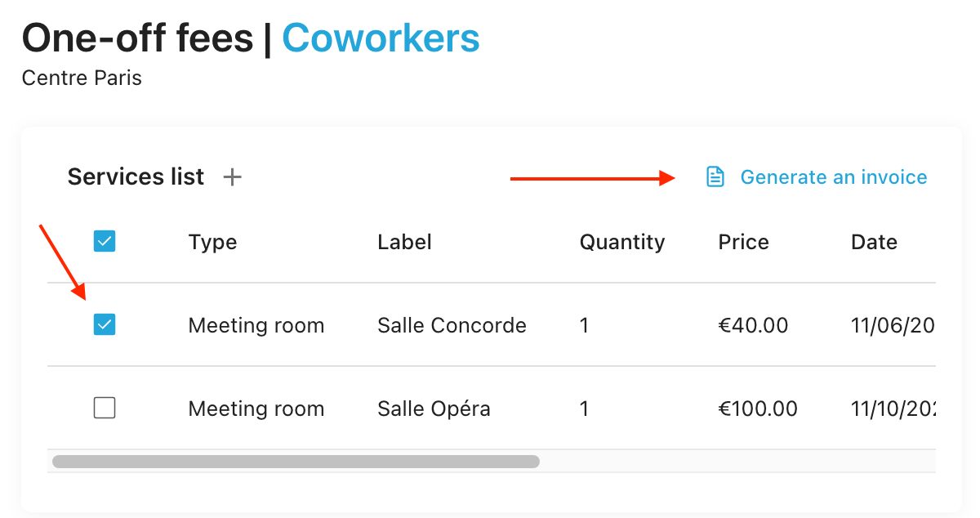Select the Salle Opéra label cell
Viewport: 980px width, 518px height.
tap(434, 409)
